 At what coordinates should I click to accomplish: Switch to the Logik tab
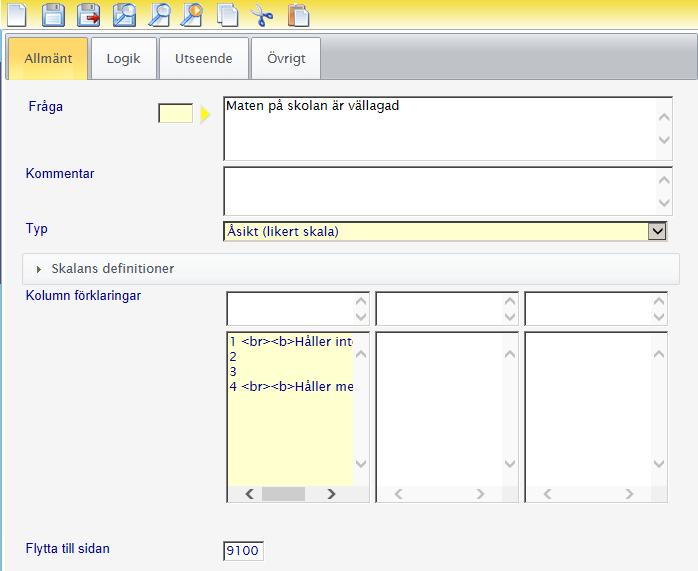tap(123, 58)
